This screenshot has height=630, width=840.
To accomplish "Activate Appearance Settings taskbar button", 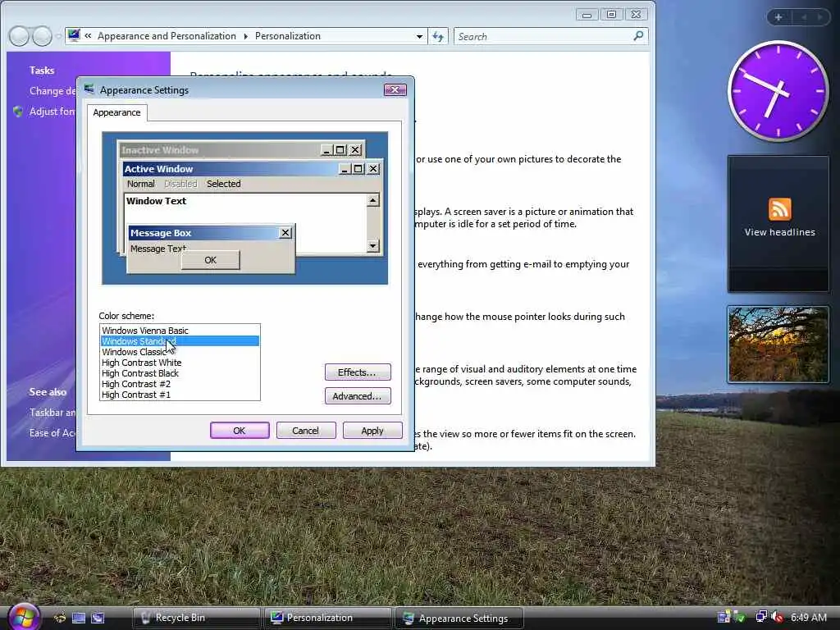I will [x=459, y=619].
